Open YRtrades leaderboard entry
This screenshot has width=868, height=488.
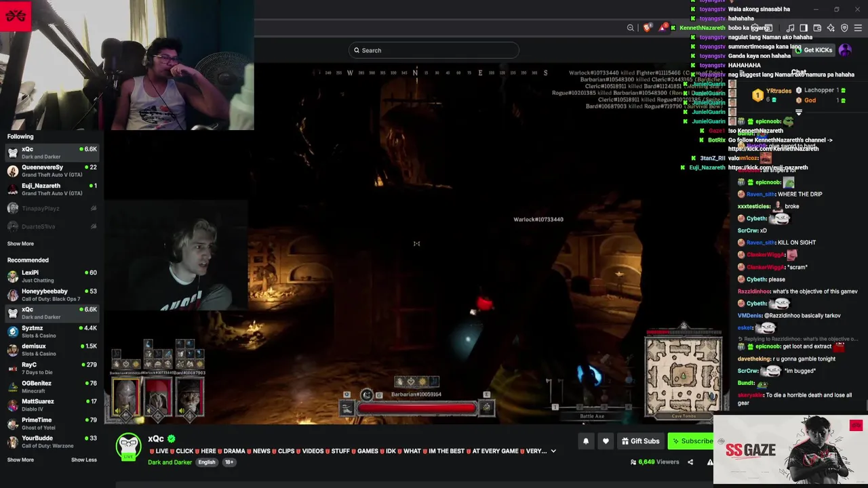[772, 95]
